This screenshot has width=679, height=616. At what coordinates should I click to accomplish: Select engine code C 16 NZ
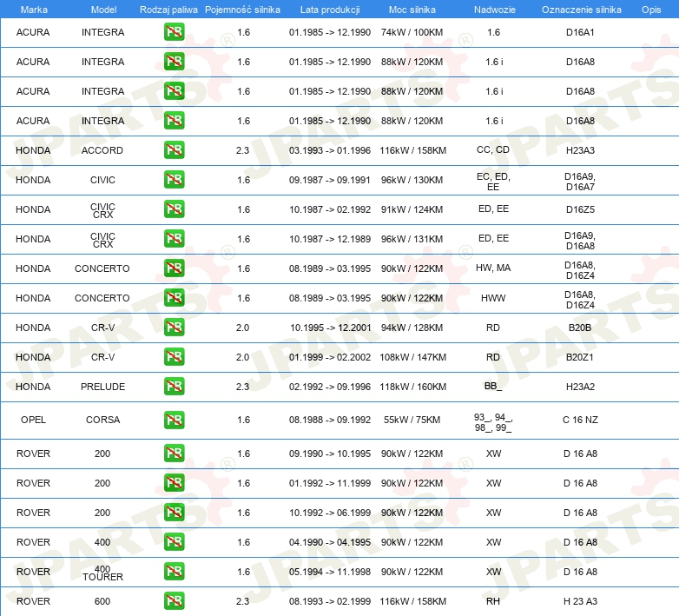580,420
